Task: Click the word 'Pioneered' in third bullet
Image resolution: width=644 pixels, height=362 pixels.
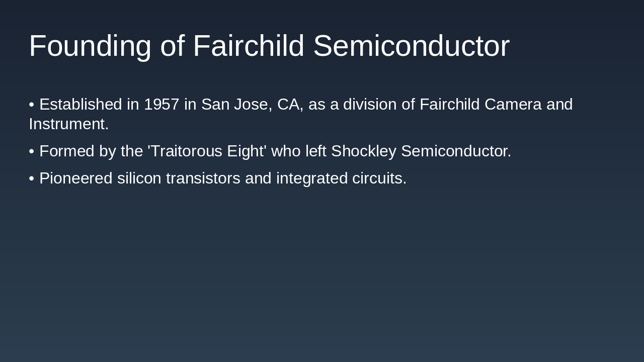Action: pyautogui.click(x=75, y=178)
